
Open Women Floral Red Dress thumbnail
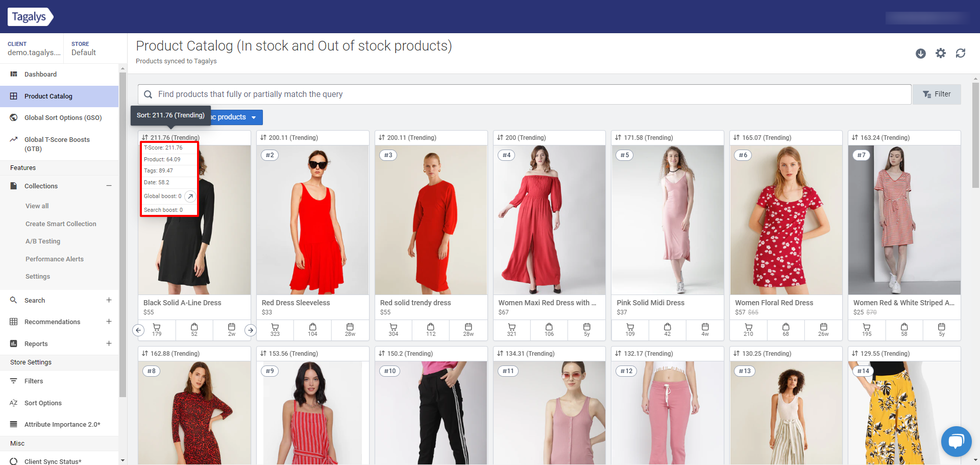pyautogui.click(x=786, y=220)
